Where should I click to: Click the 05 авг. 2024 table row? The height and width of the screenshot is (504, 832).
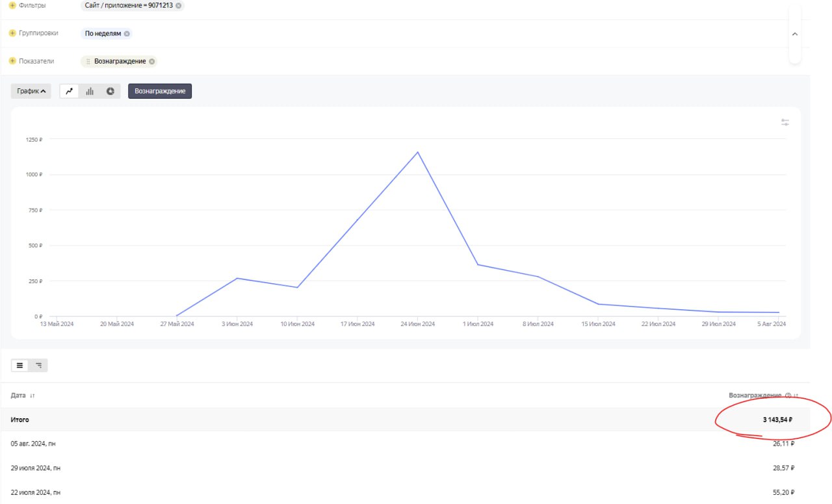pyautogui.click(x=403, y=444)
